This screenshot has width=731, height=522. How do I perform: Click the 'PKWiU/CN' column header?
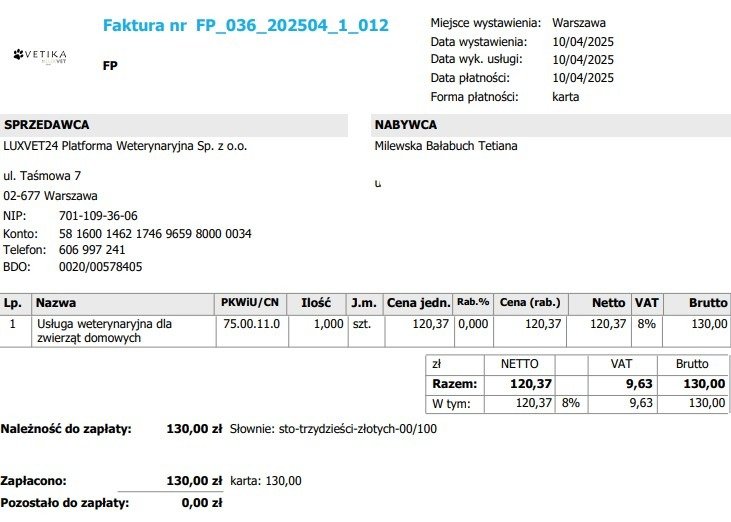coord(250,302)
